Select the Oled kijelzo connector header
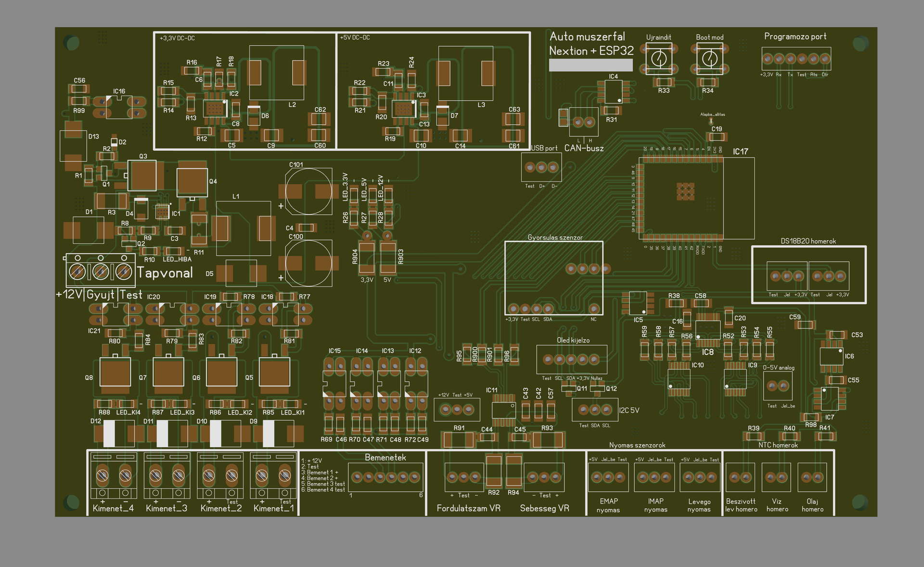The width and height of the screenshot is (924, 567). click(571, 360)
